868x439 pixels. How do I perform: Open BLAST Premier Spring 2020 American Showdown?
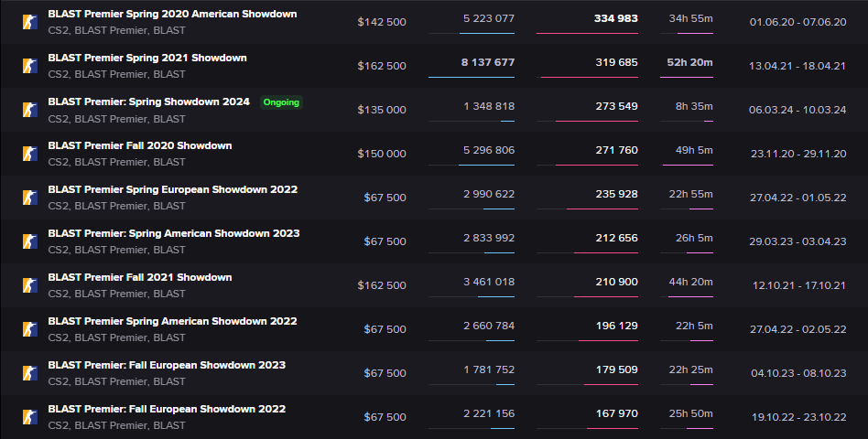(x=172, y=14)
